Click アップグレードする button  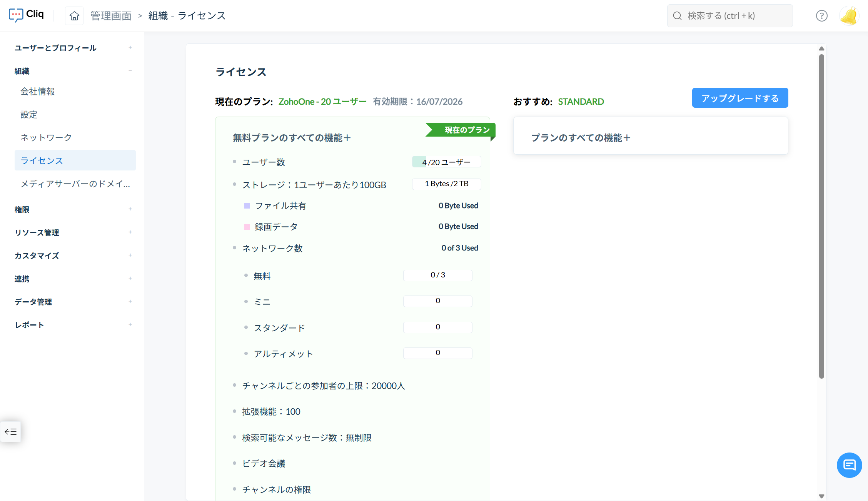pos(739,98)
